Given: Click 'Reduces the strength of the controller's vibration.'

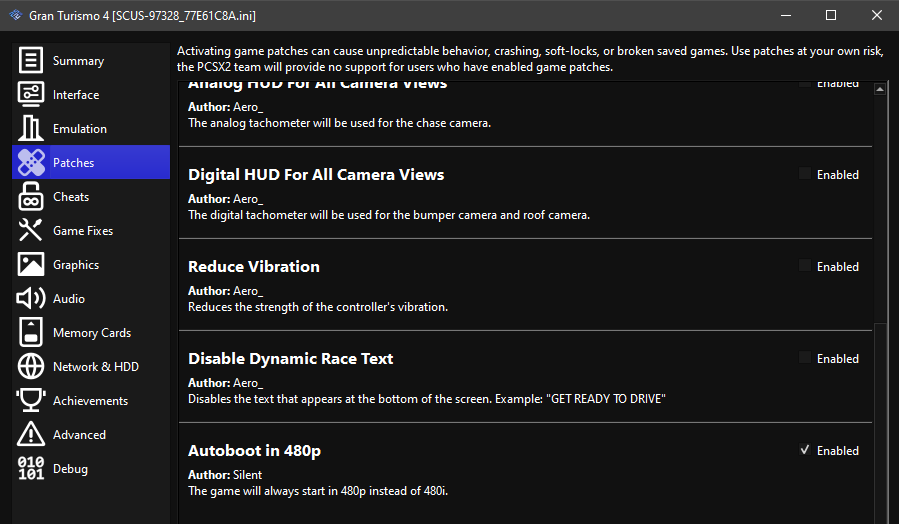Looking at the screenshot, I should pyautogui.click(x=318, y=307).
